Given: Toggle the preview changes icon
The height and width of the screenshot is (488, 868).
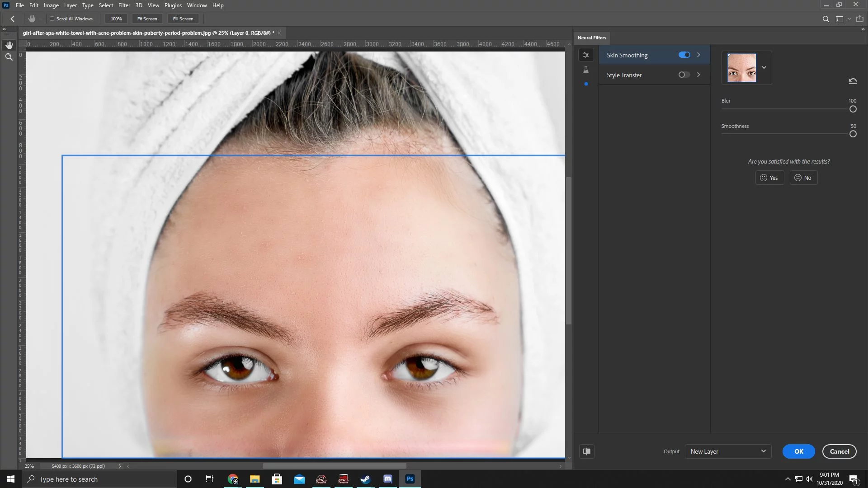Looking at the screenshot, I should point(587,451).
